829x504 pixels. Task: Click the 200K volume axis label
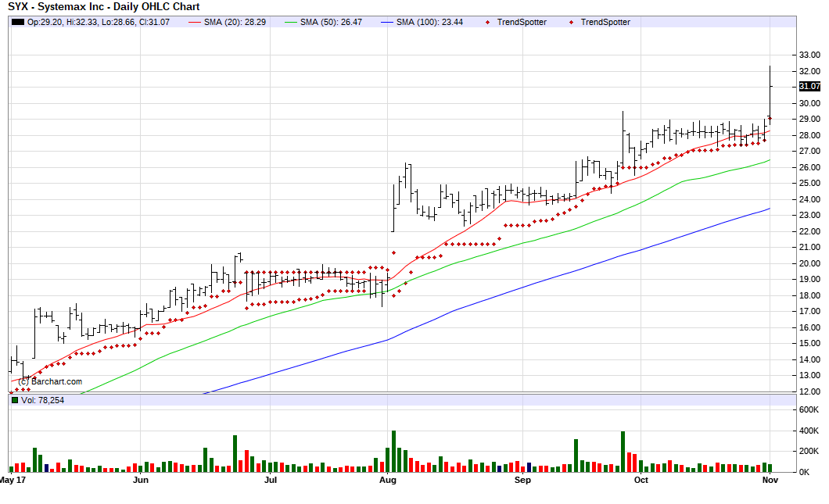809,451
